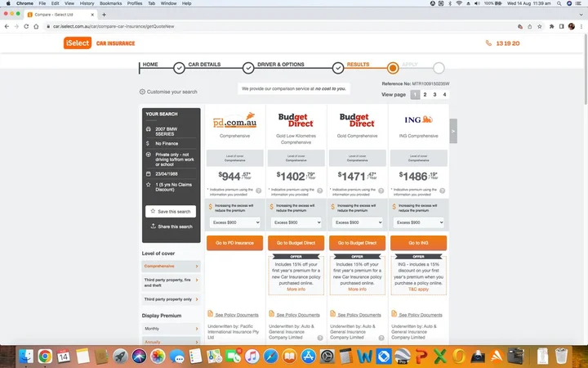
Task: Reload the page with the refresh icon
Action: [26, 26]
